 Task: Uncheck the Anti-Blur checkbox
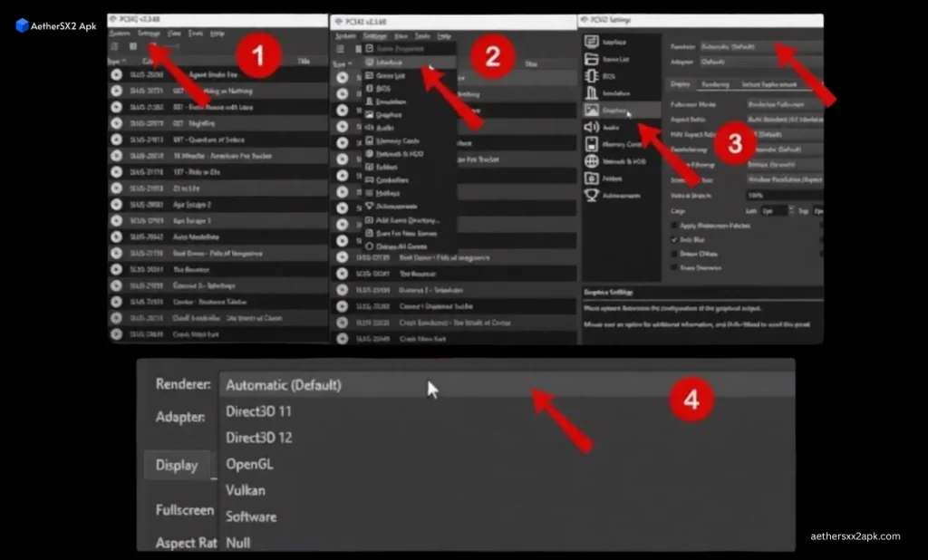(674, 240)
